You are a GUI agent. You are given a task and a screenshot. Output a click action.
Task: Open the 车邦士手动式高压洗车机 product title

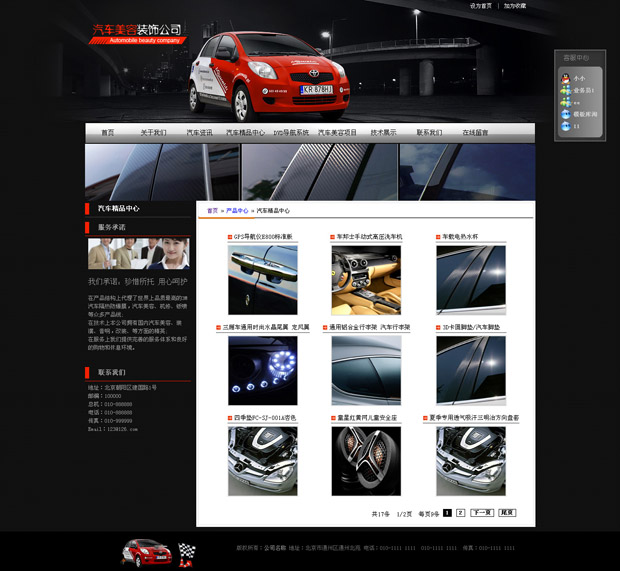pyautogui.click(x=369, y=237)
